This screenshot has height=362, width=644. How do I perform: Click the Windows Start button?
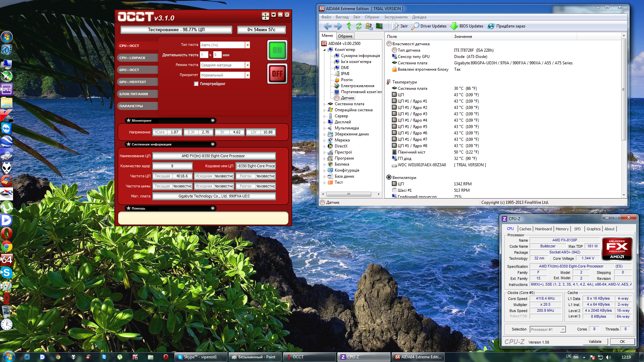(x=9, y=357)
